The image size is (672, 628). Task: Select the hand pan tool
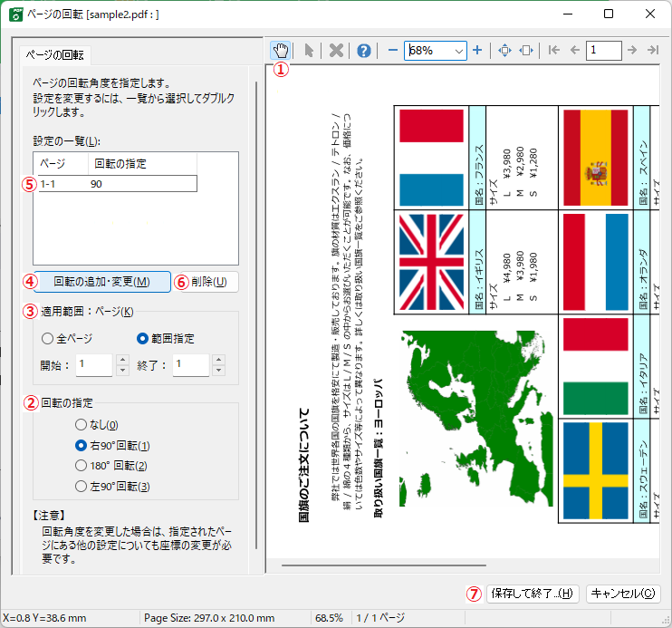281,51
